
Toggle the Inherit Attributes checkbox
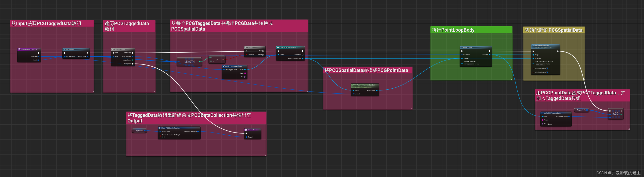(547, 72)
